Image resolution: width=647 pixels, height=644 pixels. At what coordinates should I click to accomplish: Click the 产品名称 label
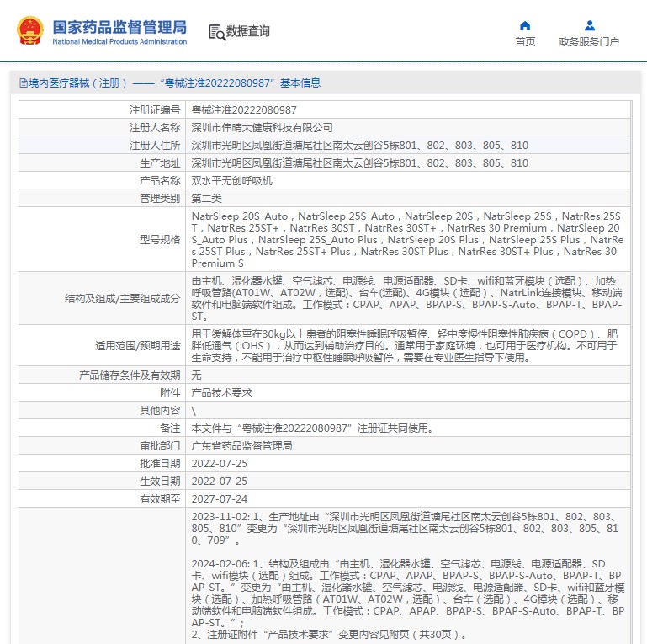point(160,181)
